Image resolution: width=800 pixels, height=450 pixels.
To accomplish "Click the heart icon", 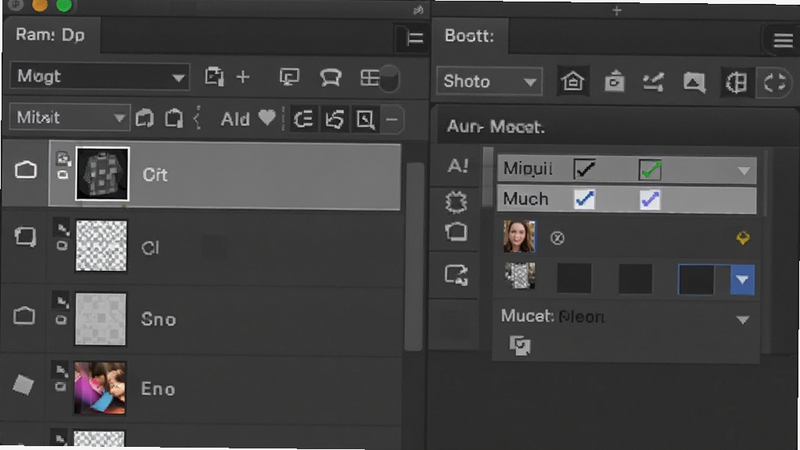I will [267, 118].
